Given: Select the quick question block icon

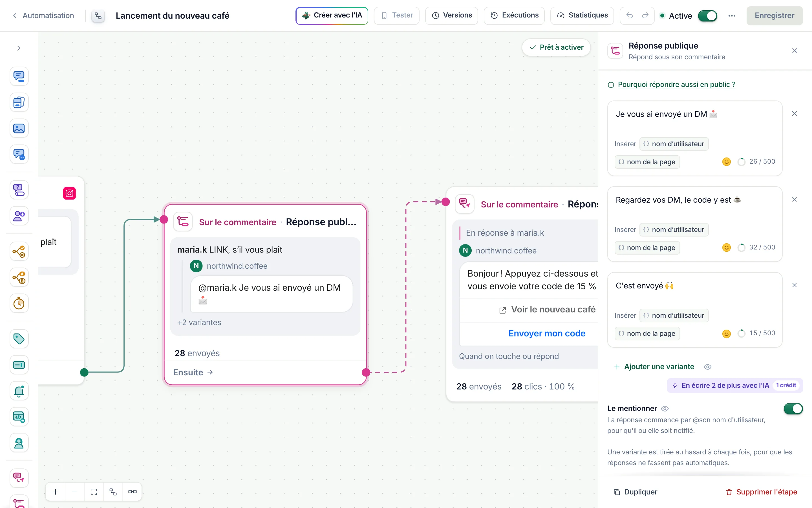Looking at the screenshot, I should tap(19, 190).
